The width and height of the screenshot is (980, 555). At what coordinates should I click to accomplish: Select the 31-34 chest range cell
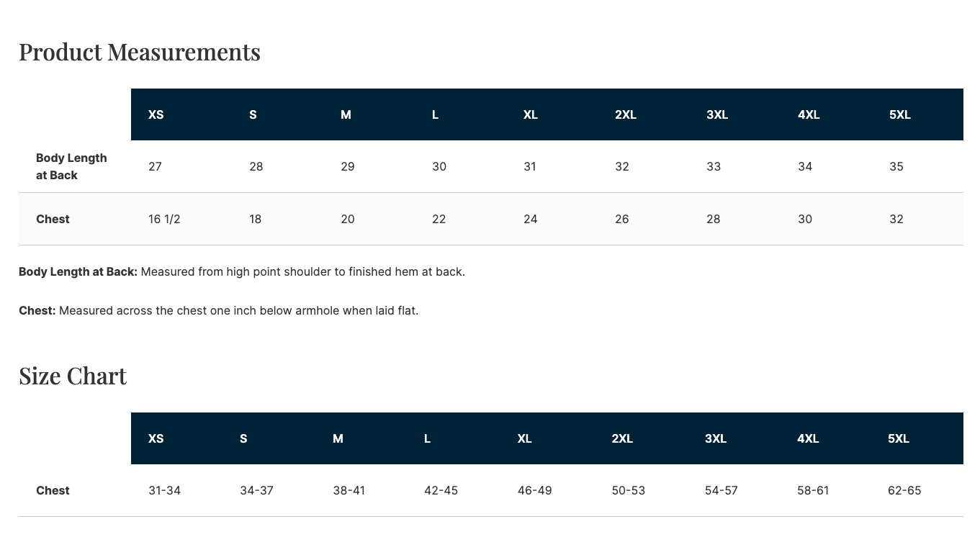coord(164,490)
